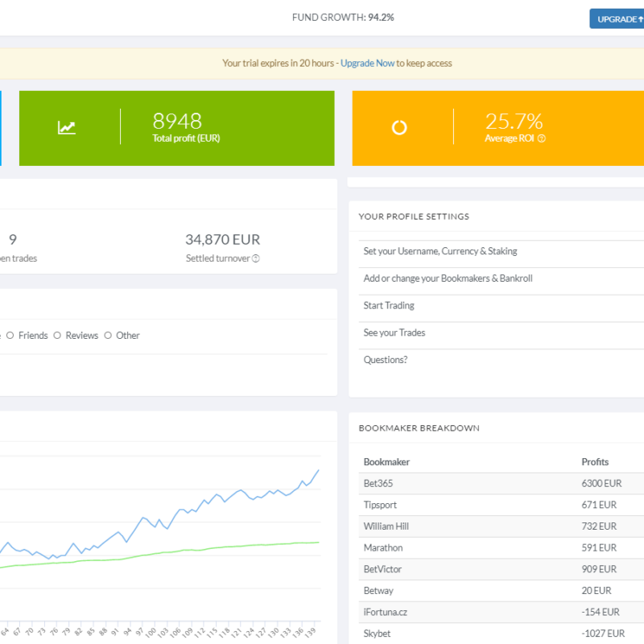This screenshot has width=644, height=644.
Task: Select the Friends radio option
Action: [10, 336]
